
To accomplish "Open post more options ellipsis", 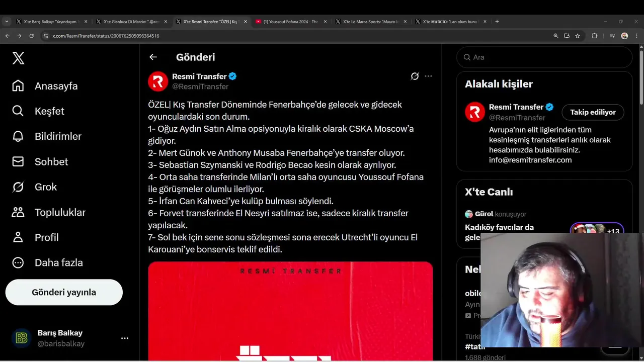I will pyautogui.click(x=428, y=76).
